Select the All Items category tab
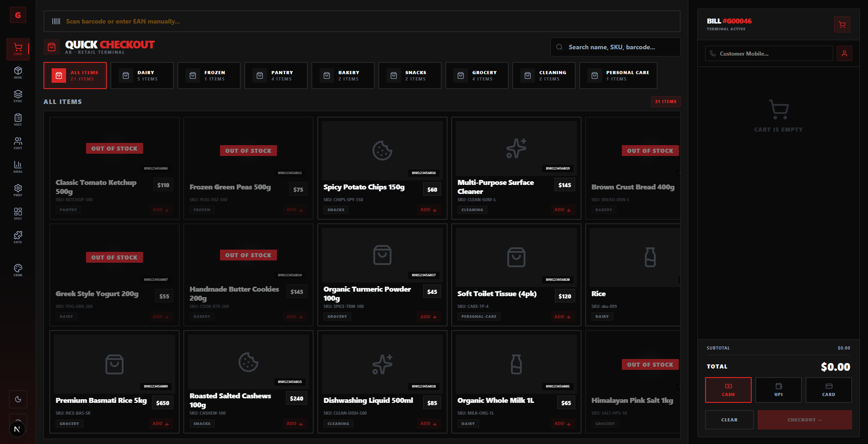This screenshot has width=868, height=444. (x=75, y=76)
